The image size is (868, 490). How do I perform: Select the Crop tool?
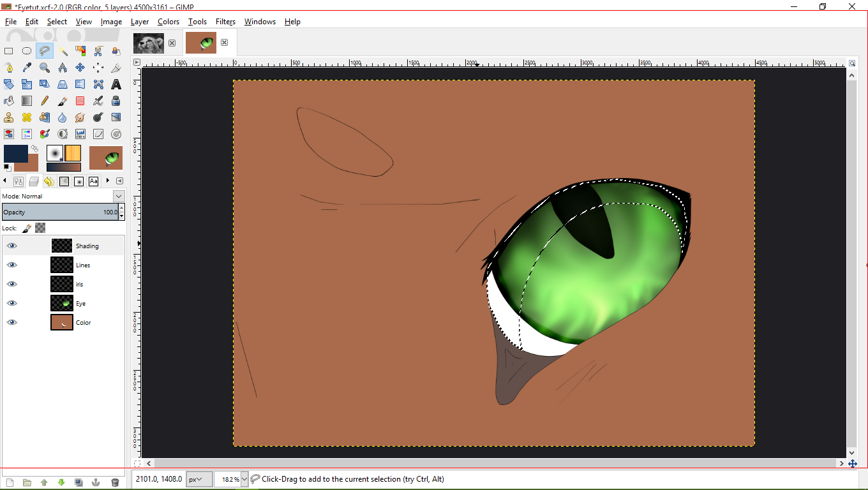(x=116, y=67)
